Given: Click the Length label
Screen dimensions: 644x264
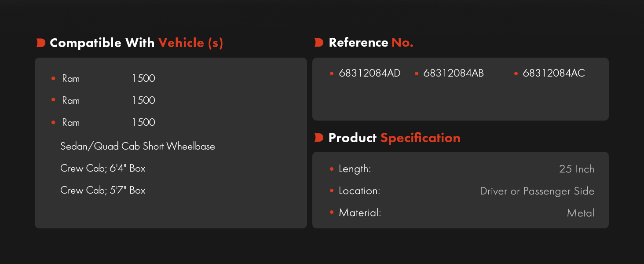Looking at the screenshot, I should point(355,169).
